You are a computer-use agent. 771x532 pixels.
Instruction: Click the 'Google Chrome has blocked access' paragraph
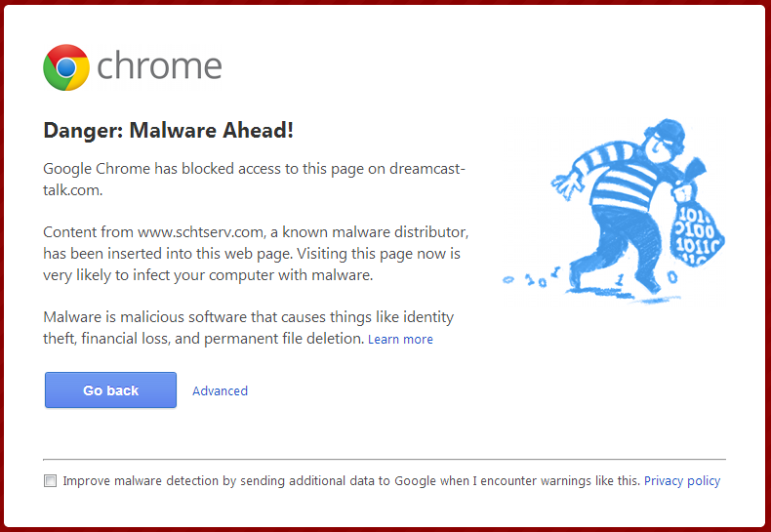pos(254,179)
